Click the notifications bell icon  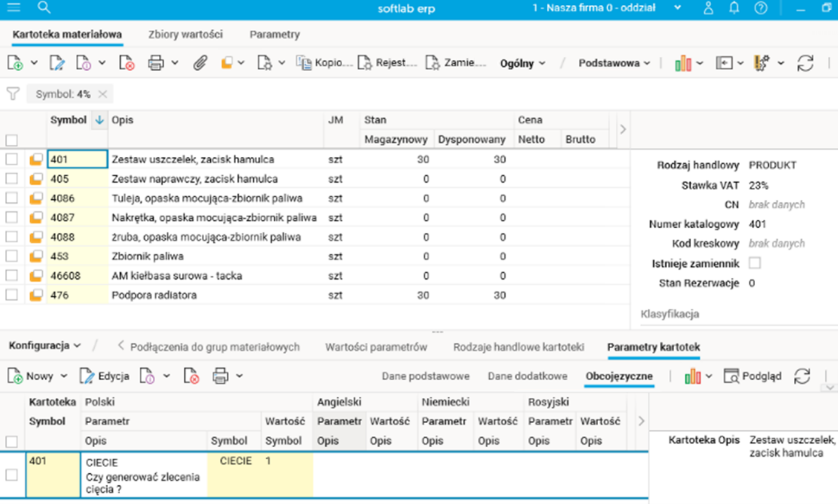coord(734,8)
